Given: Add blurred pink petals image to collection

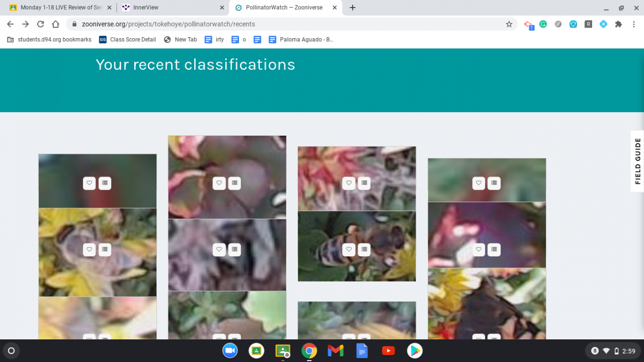Looking at the screenshot, I should point(234,183).
